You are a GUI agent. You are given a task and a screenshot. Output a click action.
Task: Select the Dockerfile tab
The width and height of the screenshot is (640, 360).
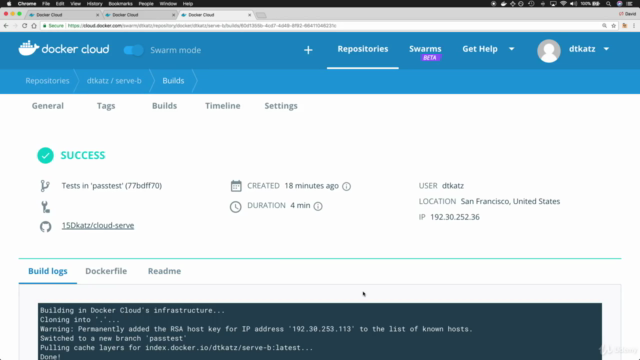pyautogui.click(x=106, y=271)
